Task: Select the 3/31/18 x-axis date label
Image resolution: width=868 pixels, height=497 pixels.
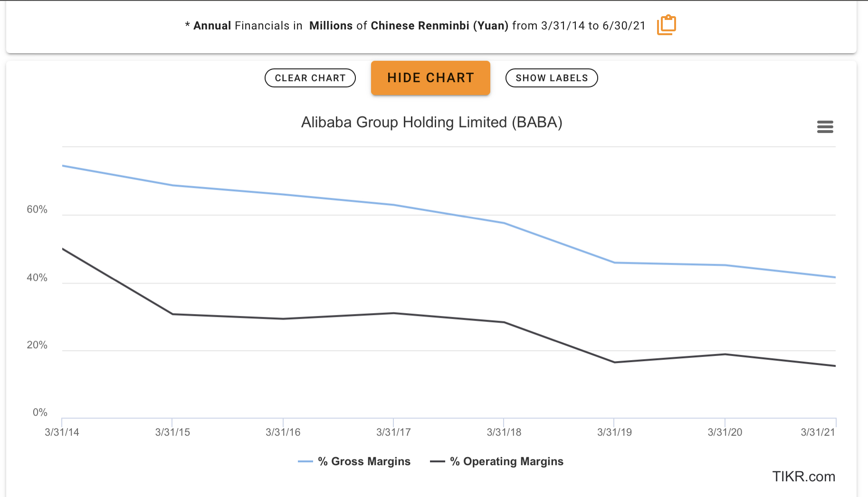Action: click(504, 432)
